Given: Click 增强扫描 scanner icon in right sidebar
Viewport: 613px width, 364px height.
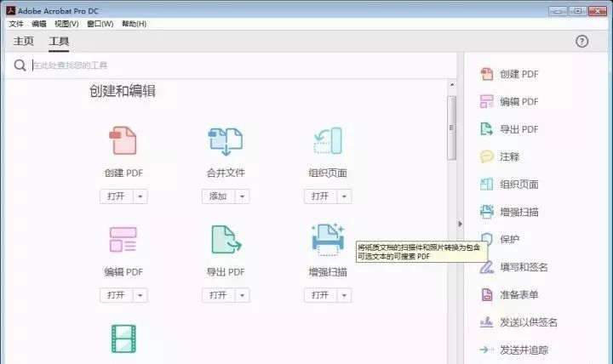Looking at the screenshot, I should coord(487,212).
